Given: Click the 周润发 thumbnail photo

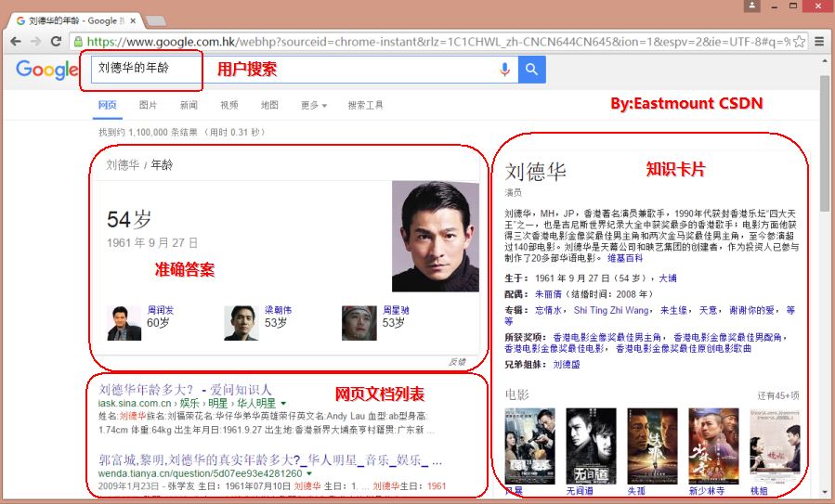Looking at the screenshot, I should (x=124, y=323).
